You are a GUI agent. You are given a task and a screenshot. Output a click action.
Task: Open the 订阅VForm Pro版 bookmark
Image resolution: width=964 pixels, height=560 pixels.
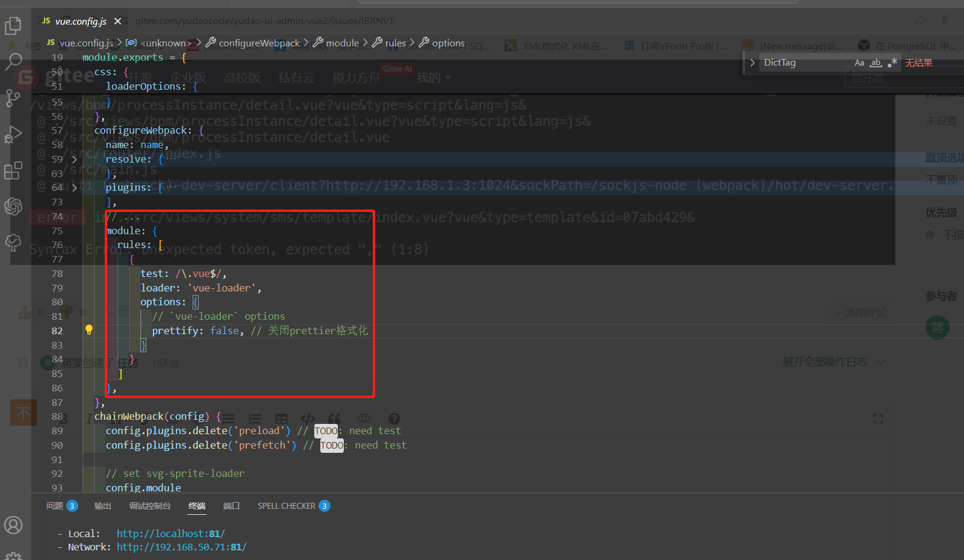(676, 46)
